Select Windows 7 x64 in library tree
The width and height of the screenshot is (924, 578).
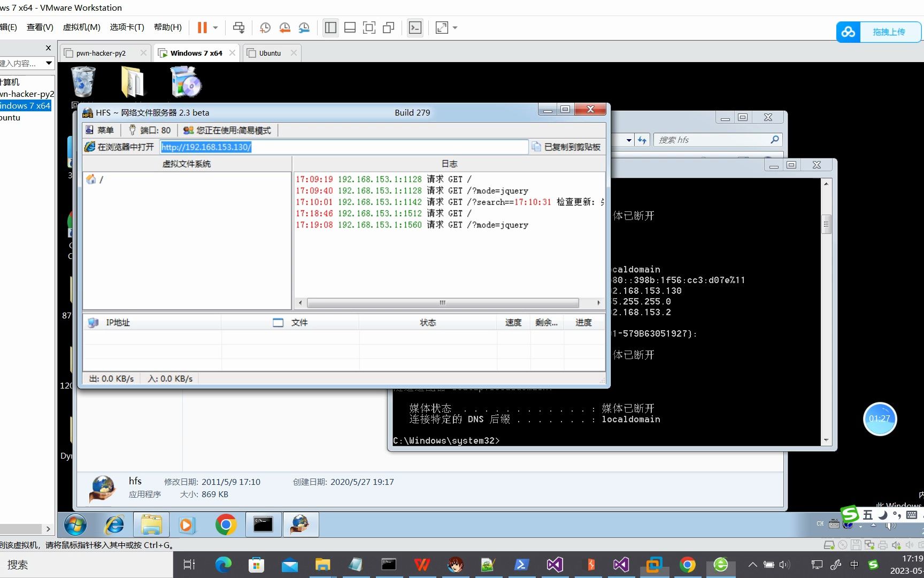click(25, 105)
